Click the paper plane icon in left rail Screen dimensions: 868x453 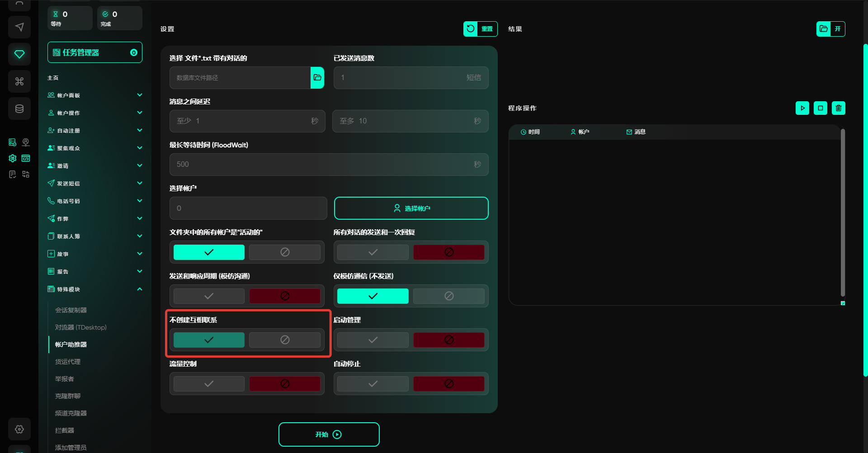tap(19, 27)
